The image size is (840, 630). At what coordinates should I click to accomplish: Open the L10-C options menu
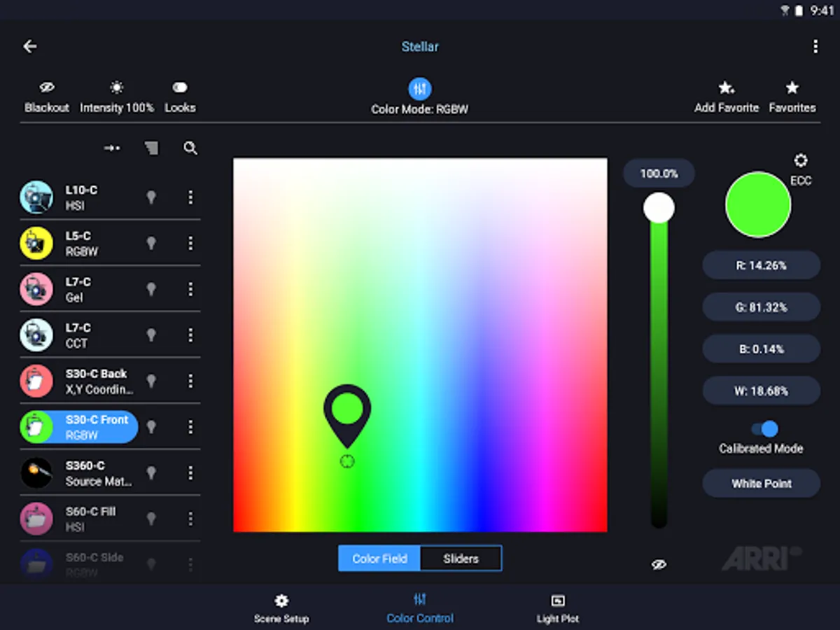click(190, 197)
